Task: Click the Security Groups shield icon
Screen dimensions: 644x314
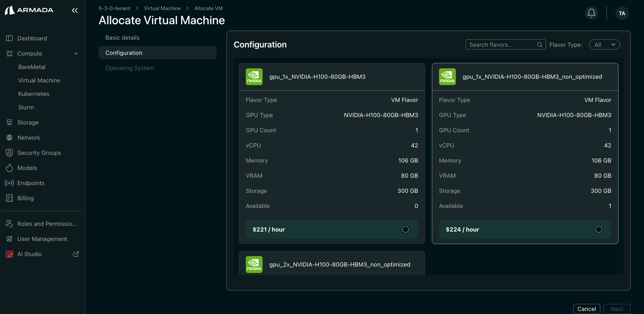Action: point(9,152)
